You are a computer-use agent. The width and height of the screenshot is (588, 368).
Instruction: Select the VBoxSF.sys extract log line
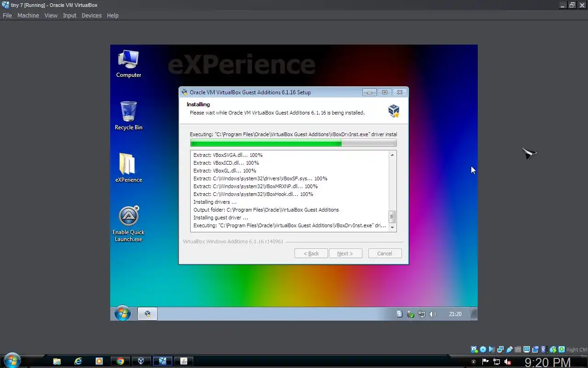(260, 178)
